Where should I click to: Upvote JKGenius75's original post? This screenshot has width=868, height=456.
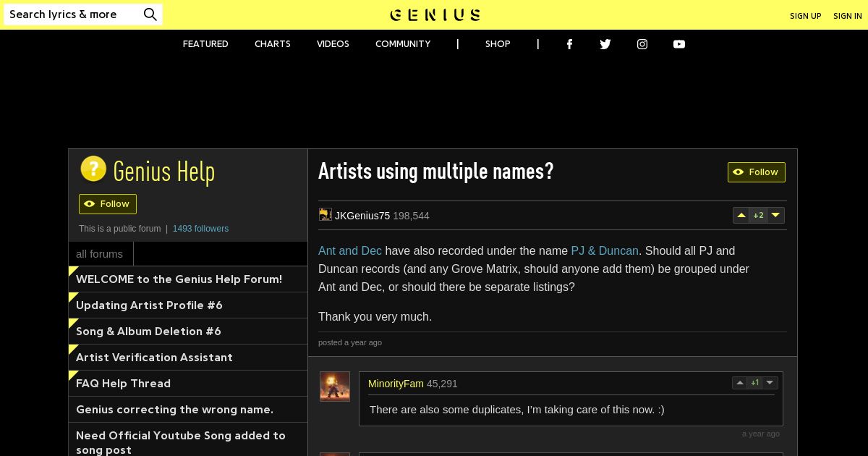[x=741, y=215]
